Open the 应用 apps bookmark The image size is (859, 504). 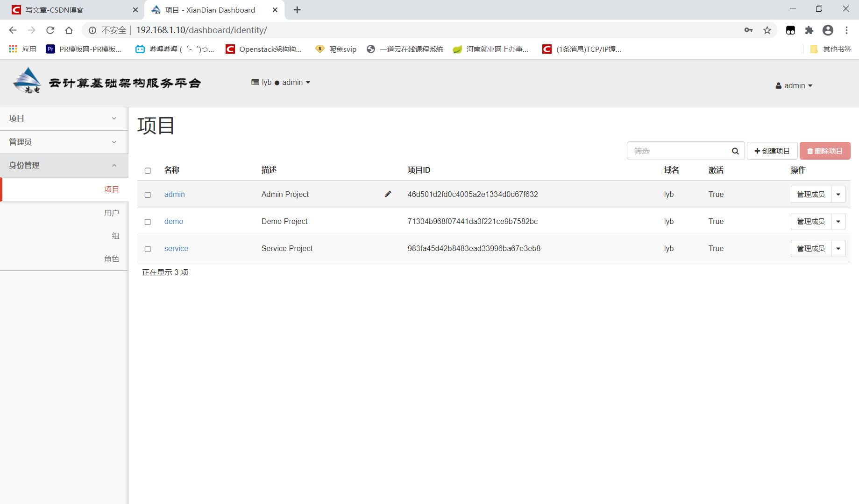click(x=22, y=49)
